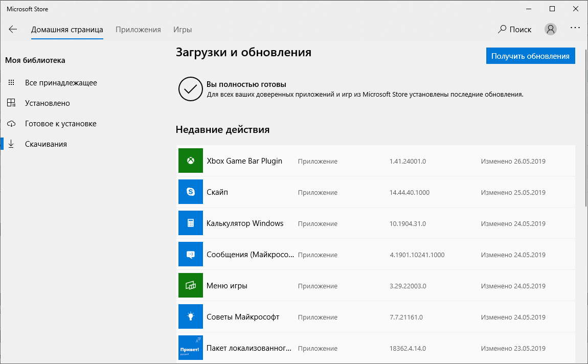Click version 10.1904.31.0 text

(408, 223)
